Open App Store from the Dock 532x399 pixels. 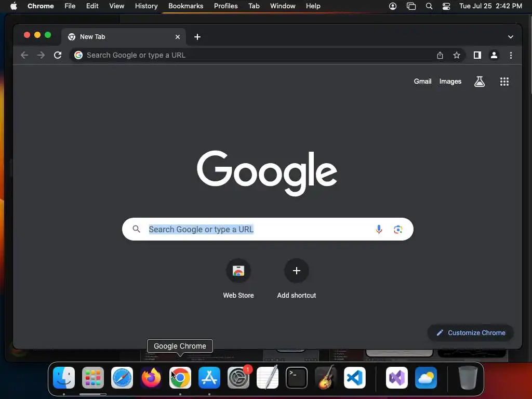209,378
